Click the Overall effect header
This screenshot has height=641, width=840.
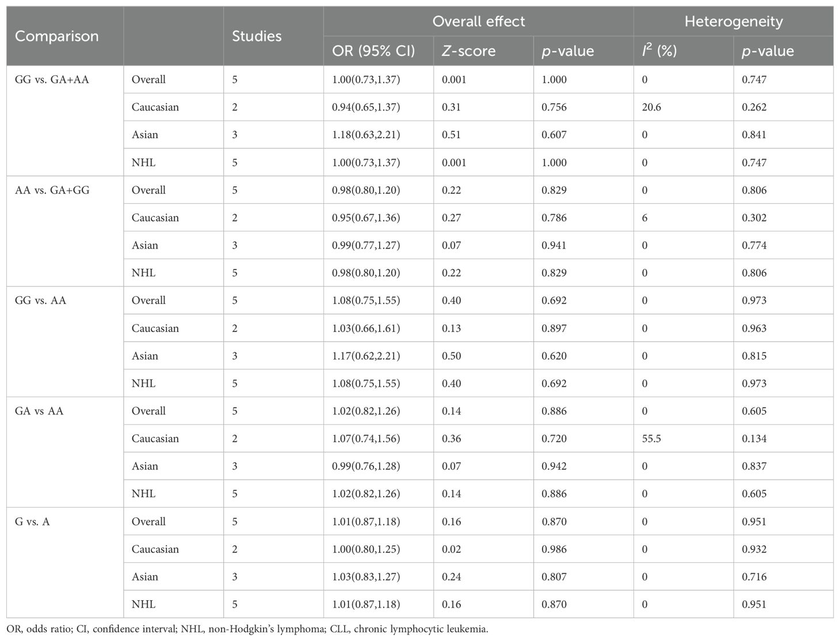coord(479,22)
